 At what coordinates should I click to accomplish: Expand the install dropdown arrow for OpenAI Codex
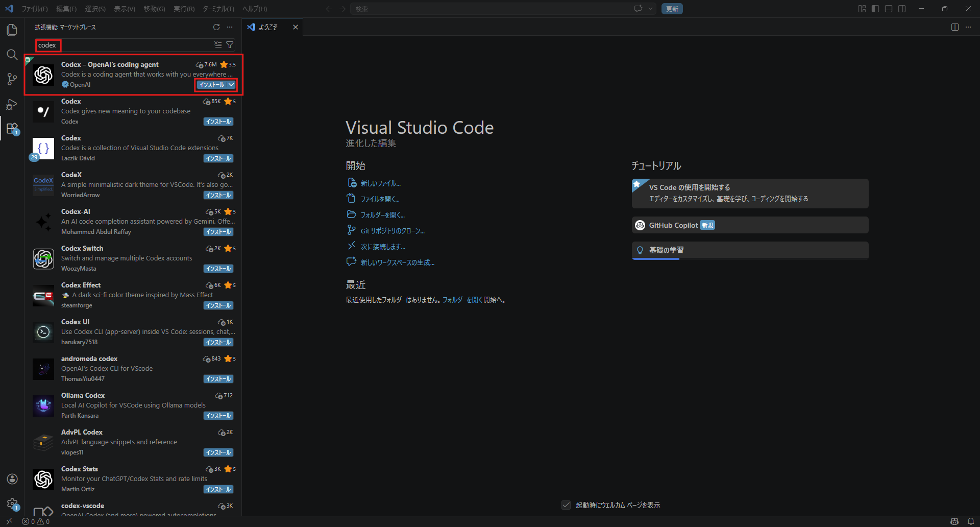pos(232,85)
